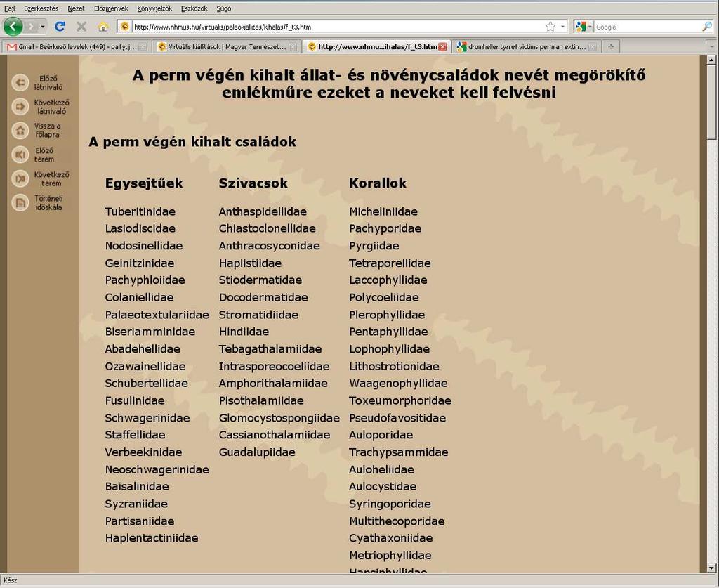Open the address bar history dropdown arrow
This screenshot has width=719, height=588.
pyautogui.click(x=562, y=27)
